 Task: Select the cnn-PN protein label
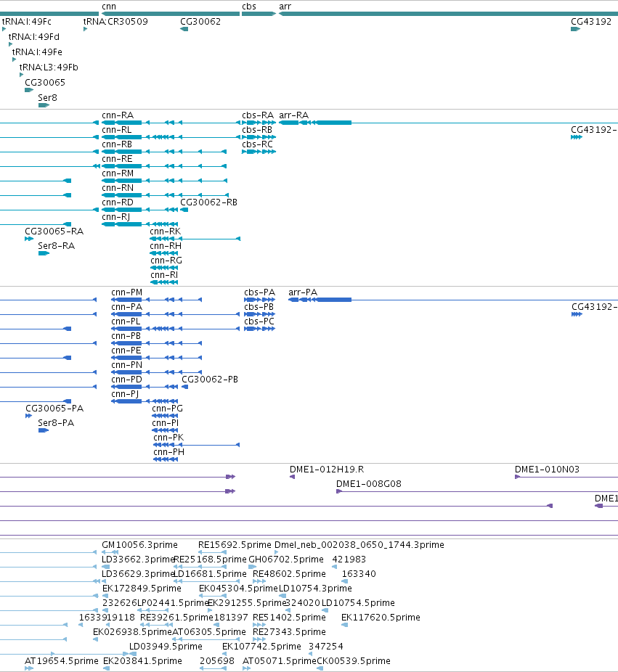click(126, 365)
